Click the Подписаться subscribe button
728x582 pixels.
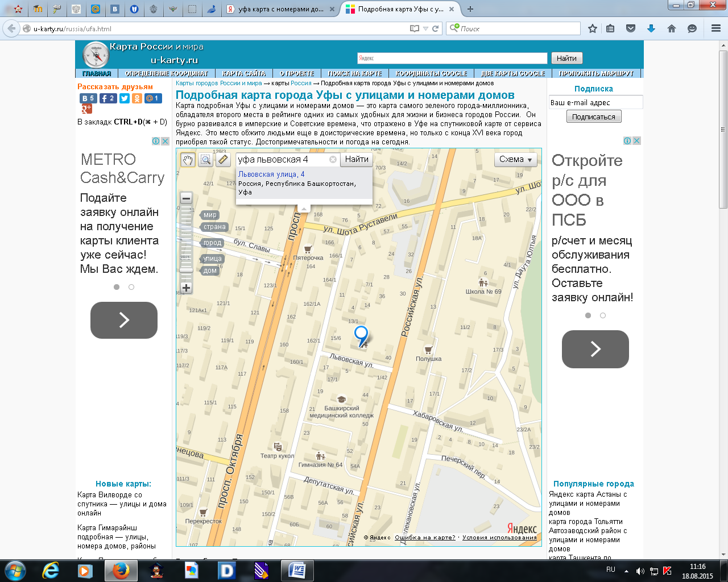tap(594, 117)
